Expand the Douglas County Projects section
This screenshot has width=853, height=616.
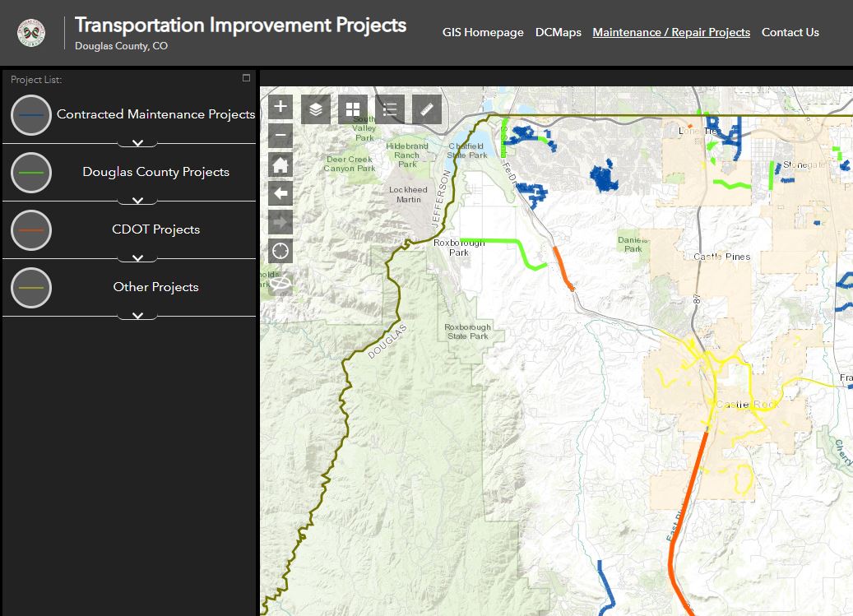click(x=137, y=201)
